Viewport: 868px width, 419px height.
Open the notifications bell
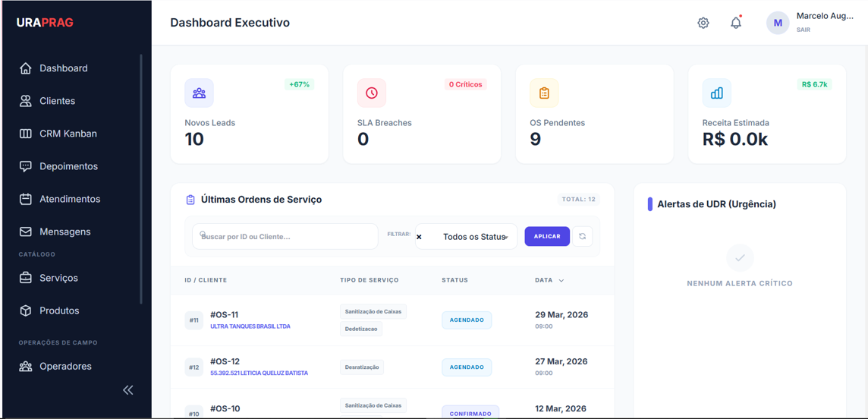pos(736,24)
